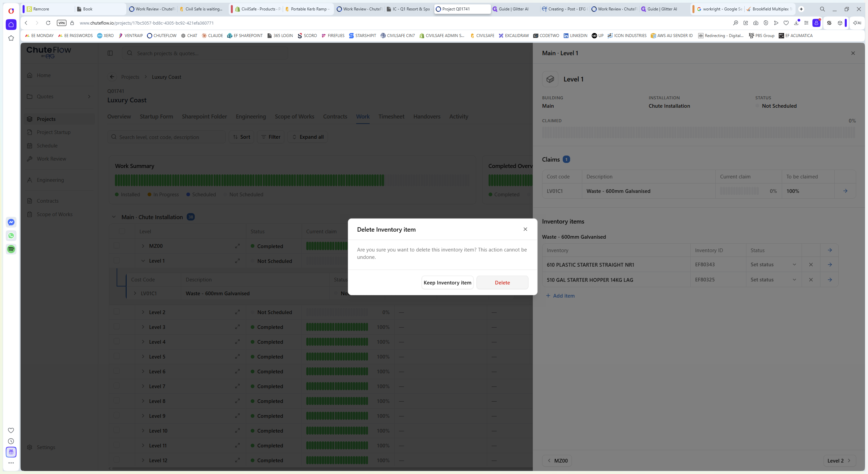Click Level 5 current claim progress bar
Image resolution: width=868 pixels, height=474 pixels.
337,357
